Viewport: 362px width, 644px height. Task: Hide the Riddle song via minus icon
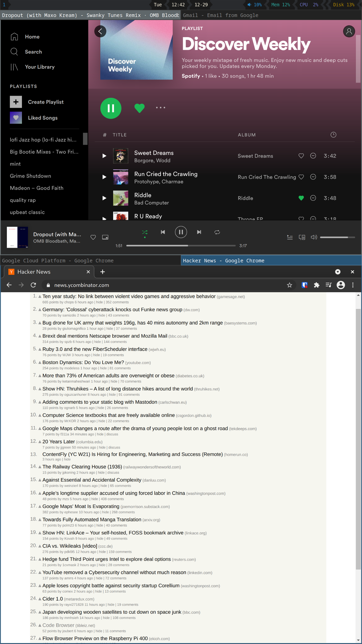313,198
